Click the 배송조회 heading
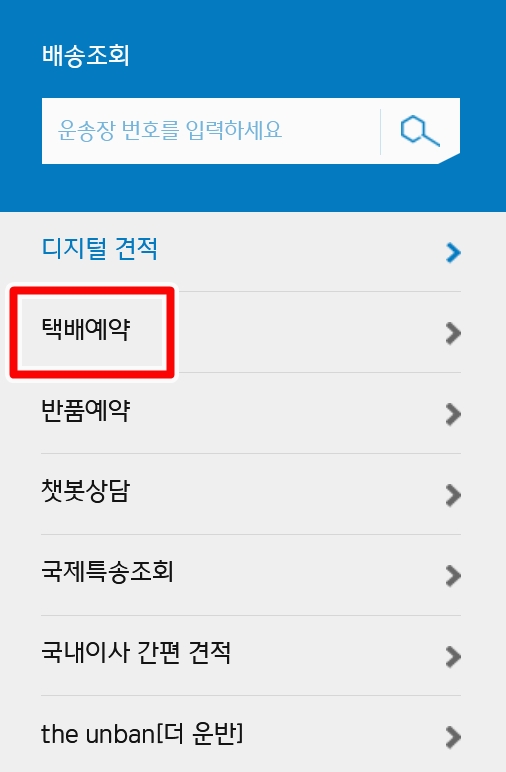This screenshot has width=506, height=772. tap(86, 55)
